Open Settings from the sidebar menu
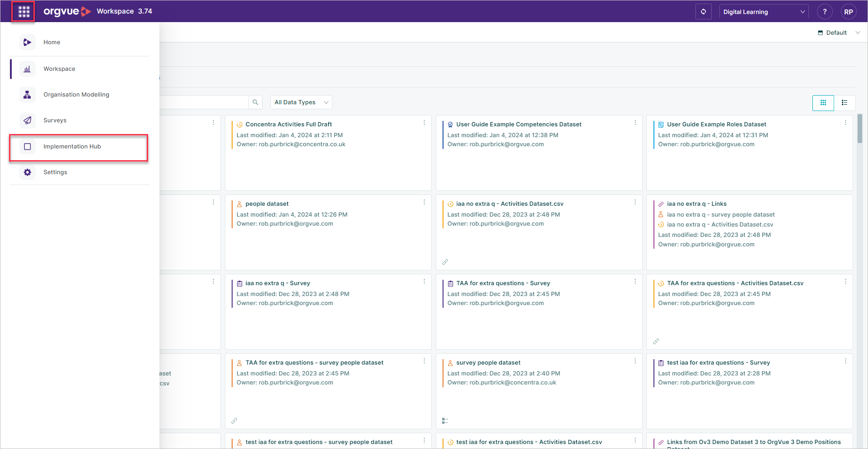Image resolution: width=868 pixels, height=449 pixels. click(x=55, y=172)
